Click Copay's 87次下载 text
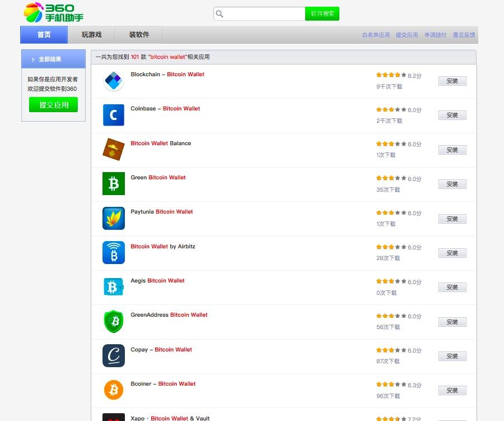This screenshot has height=421, width=504. coord(388,361)
